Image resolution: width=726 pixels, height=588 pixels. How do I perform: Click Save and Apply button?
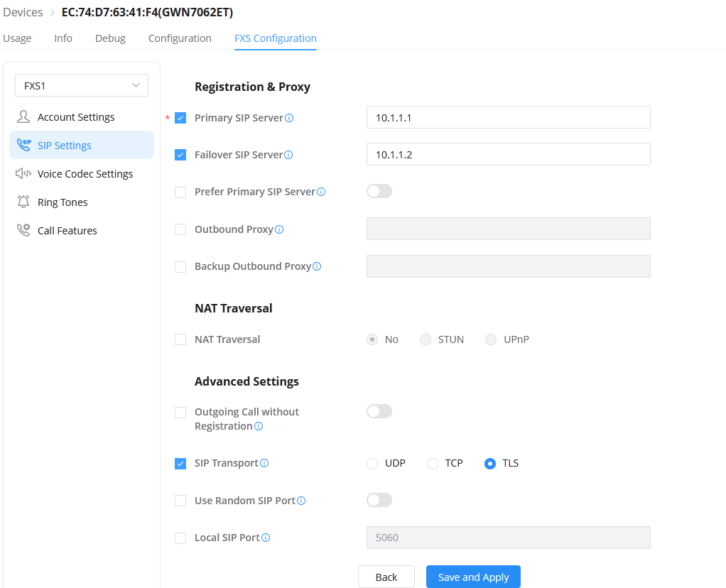pyautogui.click(x=473, y=577)
